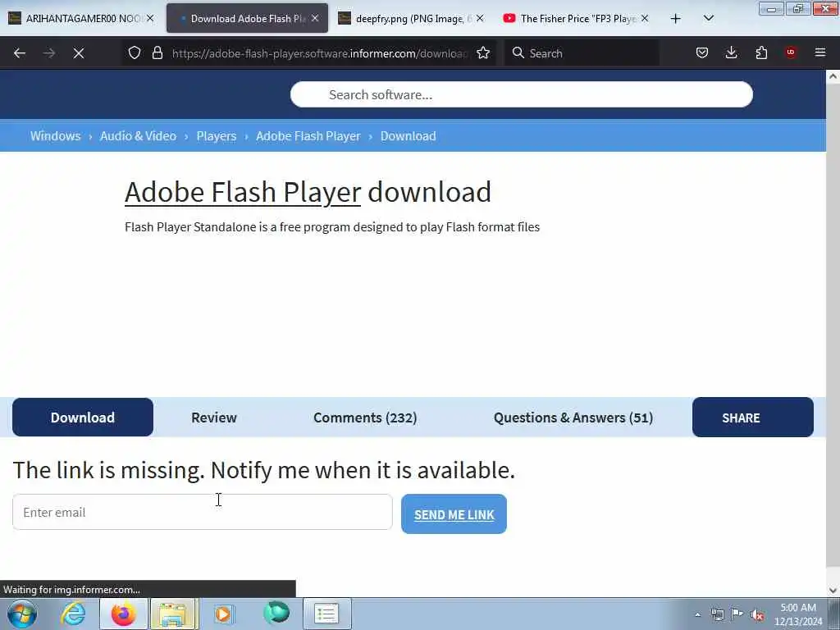
Task: Open the Firefox hamburger menu
Action: click(820, 52)
